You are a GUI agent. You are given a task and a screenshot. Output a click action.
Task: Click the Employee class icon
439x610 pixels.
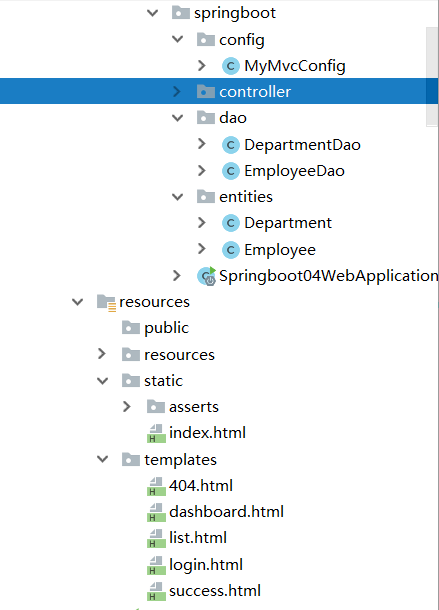(230, 250)
